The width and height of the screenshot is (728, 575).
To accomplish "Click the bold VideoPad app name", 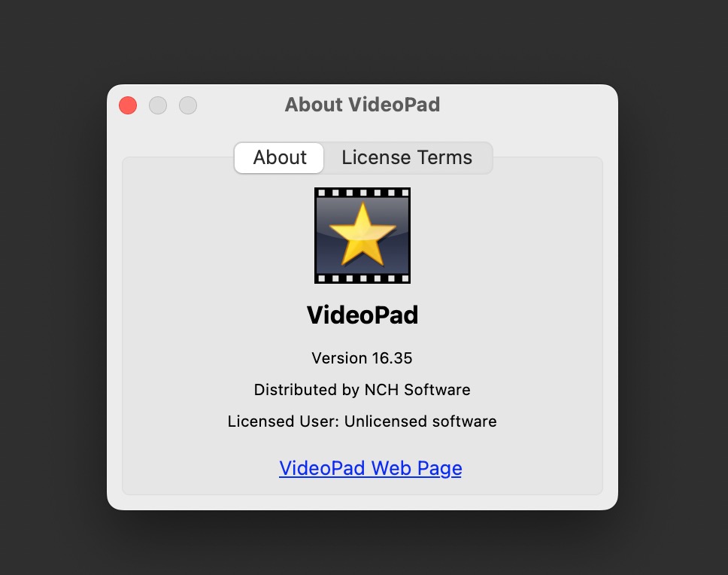I will point(362,315).
